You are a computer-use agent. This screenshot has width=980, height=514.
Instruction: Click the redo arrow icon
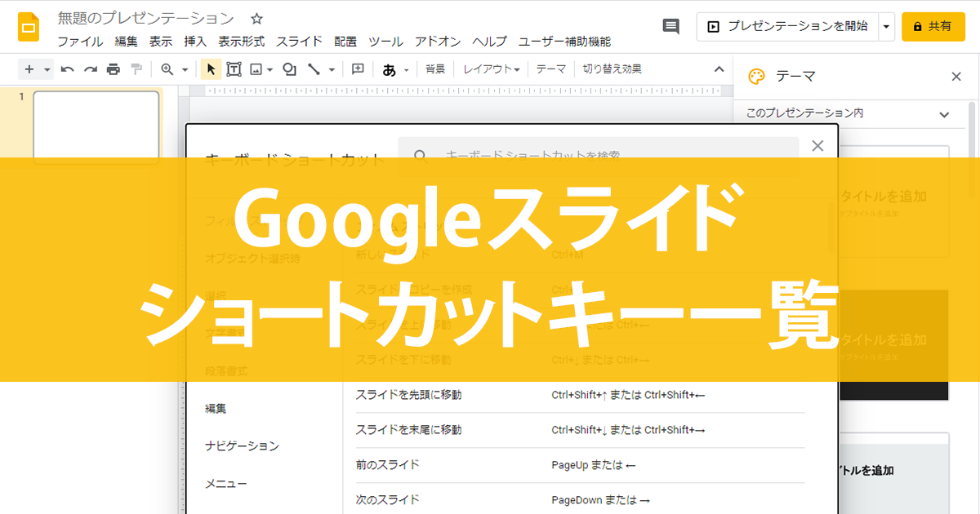click(91, 69)
